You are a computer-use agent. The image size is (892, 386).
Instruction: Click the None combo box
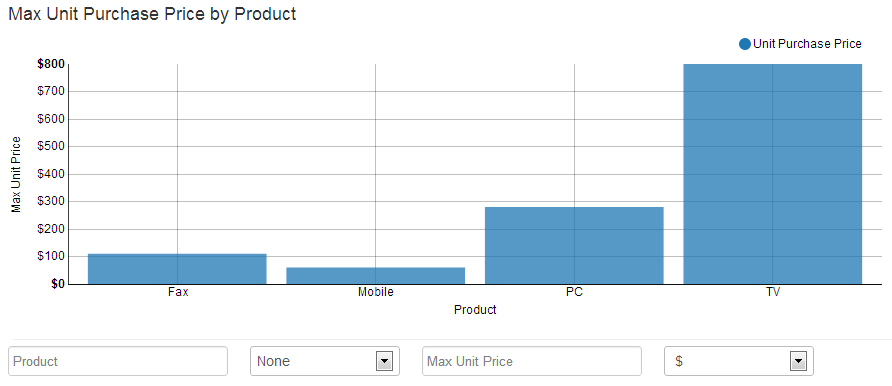(325, 361)
